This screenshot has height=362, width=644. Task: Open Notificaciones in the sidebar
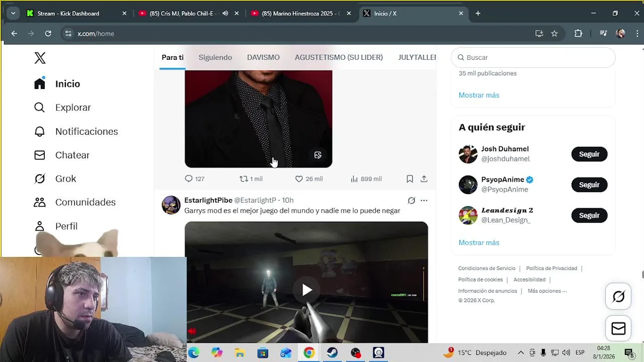tap(75, 131)
